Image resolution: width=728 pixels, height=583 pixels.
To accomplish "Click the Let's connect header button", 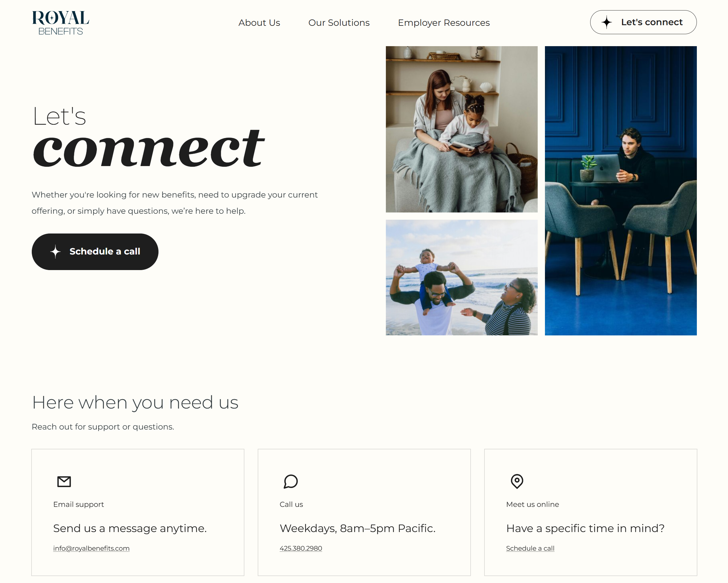I will [x=643, y=22].
